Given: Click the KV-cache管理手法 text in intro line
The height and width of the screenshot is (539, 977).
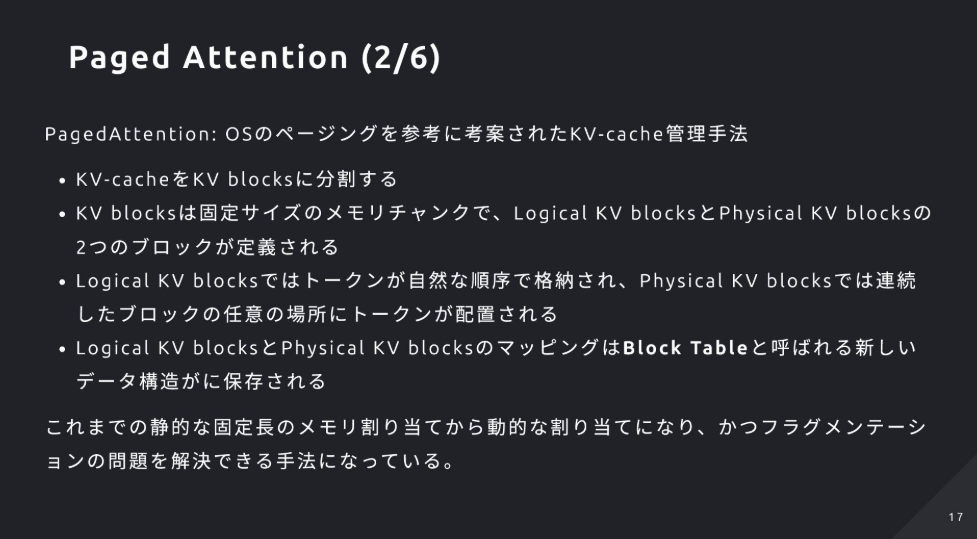Looking at the screenshot, I should point(659,134).
